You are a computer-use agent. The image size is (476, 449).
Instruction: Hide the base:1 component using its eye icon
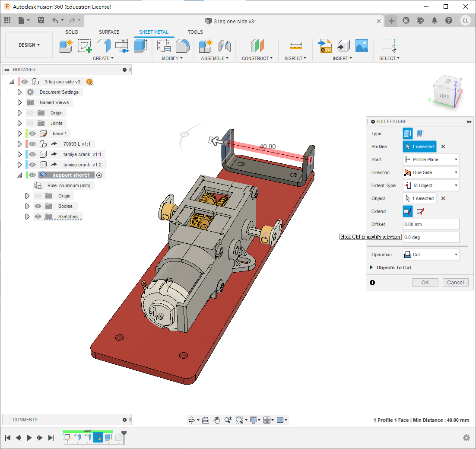click(x=32, y=134)
